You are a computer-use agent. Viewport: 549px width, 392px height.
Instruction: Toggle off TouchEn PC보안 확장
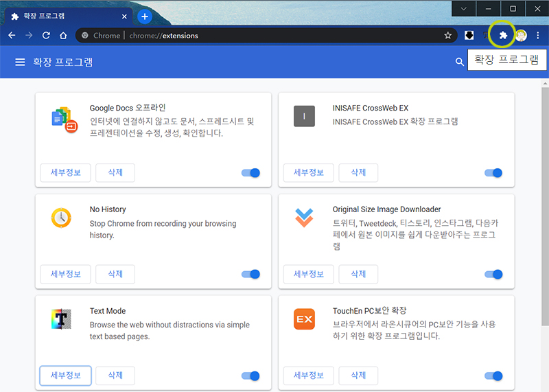click(493, 376)
